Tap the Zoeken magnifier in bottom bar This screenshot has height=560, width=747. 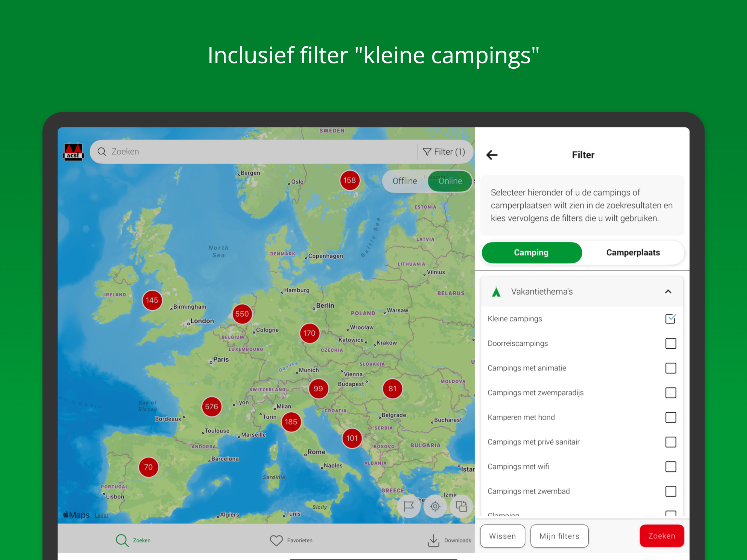(x=122, y=540)
